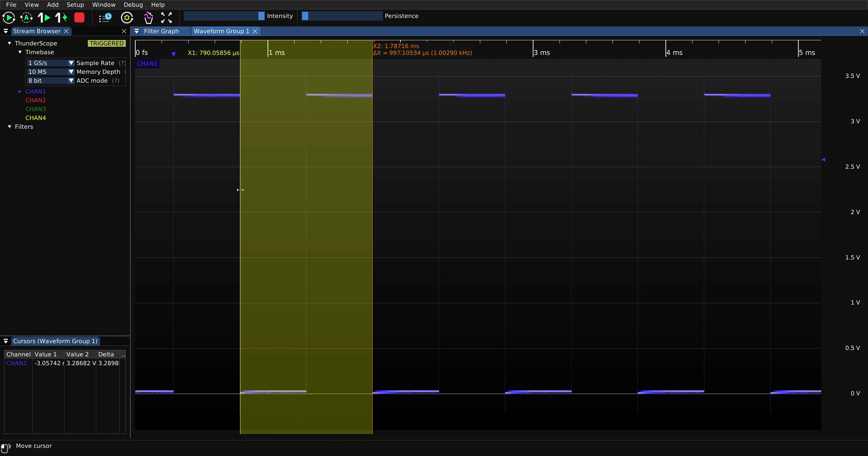Open the Memory Depth 10 MS dropdown
This screenshot has width=868, height=456.
(x=51, y=72)
